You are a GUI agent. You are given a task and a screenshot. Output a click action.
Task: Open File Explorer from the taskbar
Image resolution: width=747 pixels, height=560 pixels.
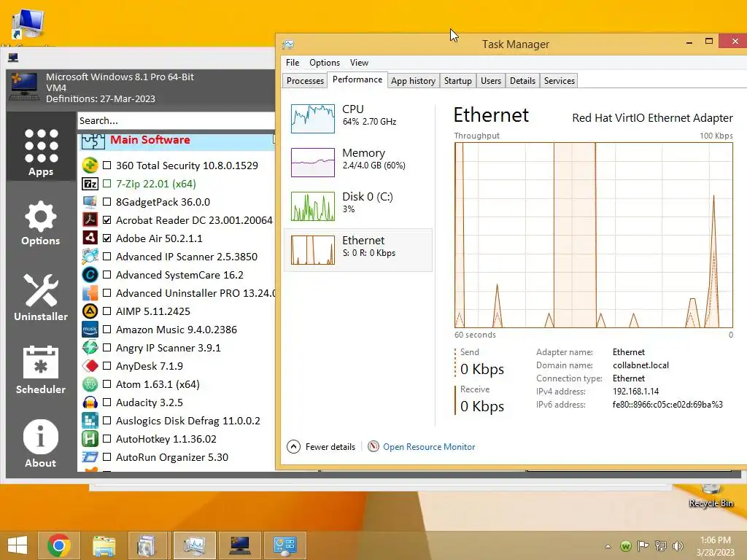tap(104, 545)
